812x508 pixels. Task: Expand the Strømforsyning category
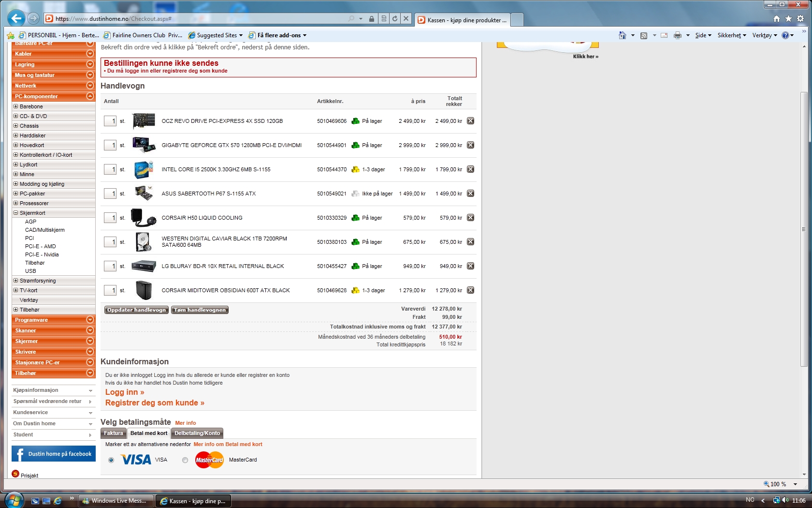pyautogui.click(x=15, y=281)
